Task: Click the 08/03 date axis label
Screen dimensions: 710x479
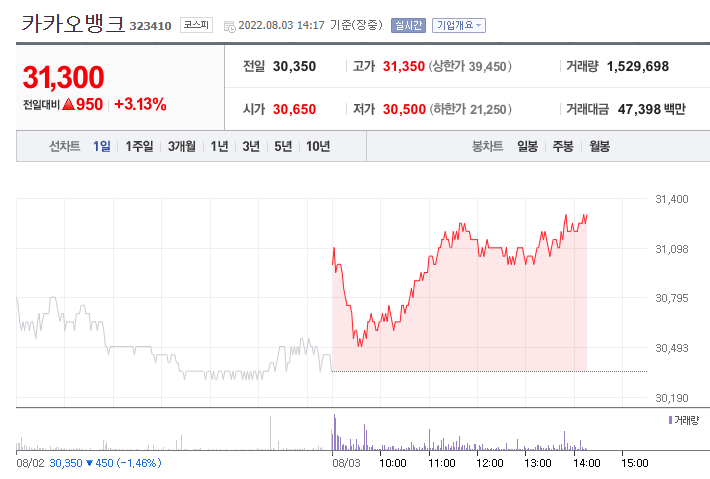Action: 346,463
